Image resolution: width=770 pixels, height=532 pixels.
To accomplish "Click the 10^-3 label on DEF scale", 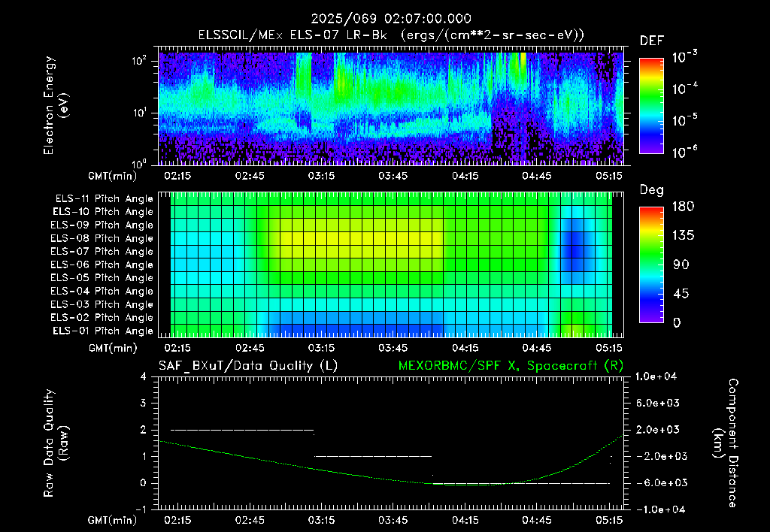I will click(x=684, y=56).
